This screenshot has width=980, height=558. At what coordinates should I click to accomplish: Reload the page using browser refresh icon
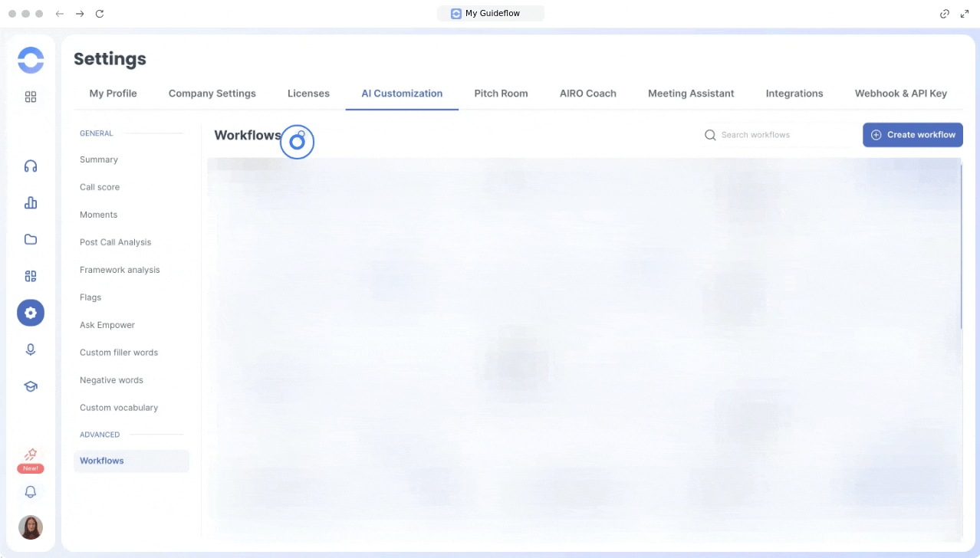pyautogui.click(x=100, y=14)
